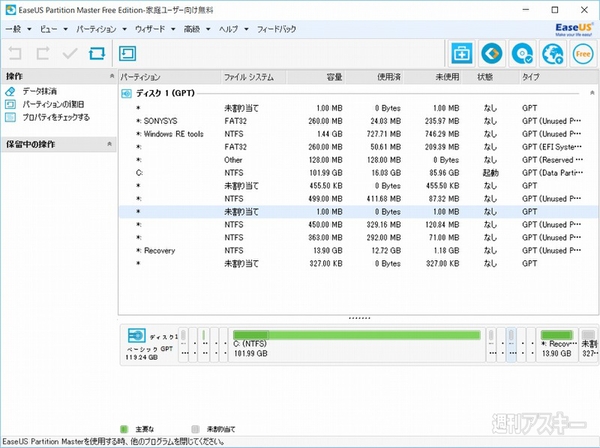Click the パーティションの復旧 link
The image size is (600, 448).
point(53,104)
